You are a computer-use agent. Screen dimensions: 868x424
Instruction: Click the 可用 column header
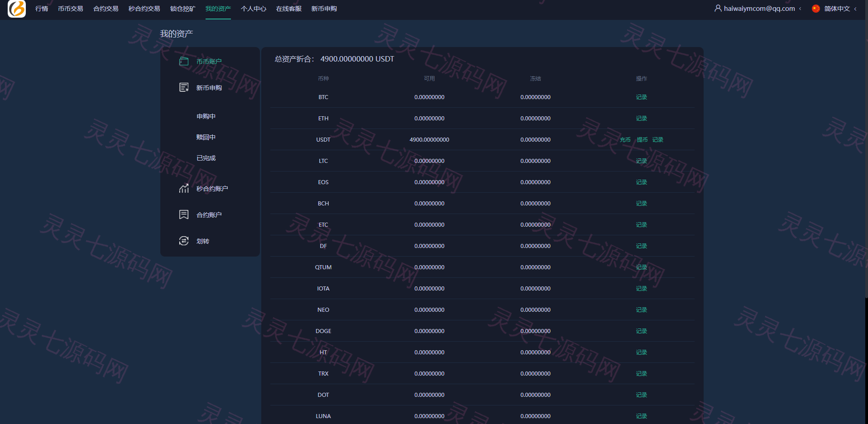point(429,78)
